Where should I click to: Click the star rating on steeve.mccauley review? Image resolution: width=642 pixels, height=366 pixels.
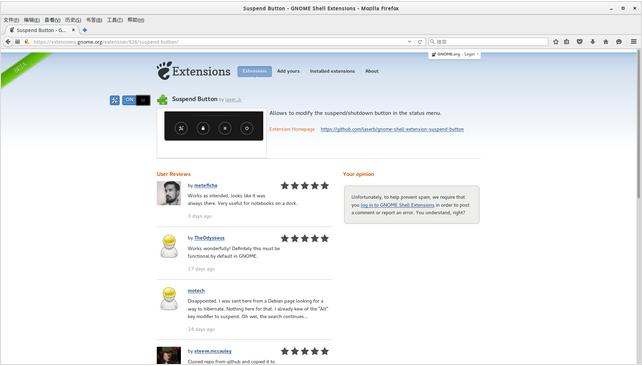(305, 351)
